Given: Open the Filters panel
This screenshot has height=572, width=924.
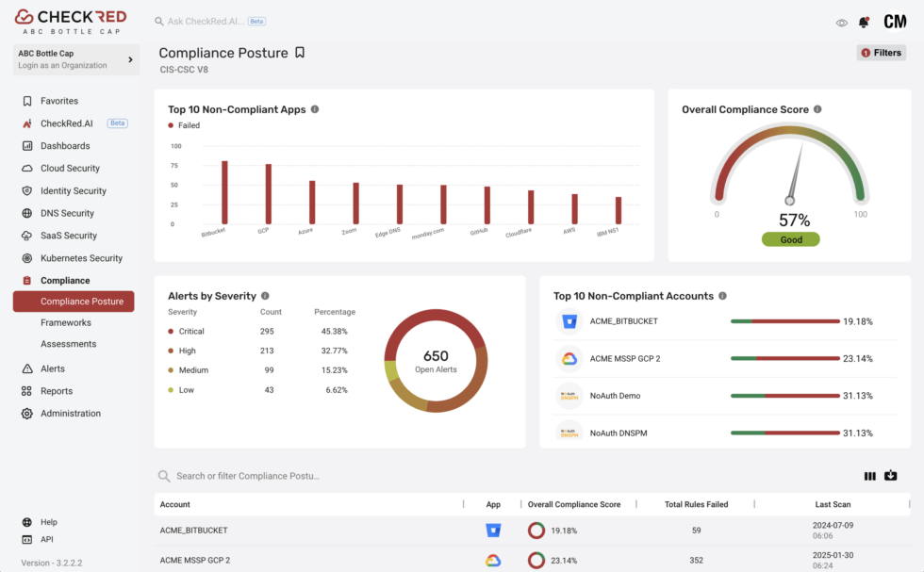Looking at the screenshot, I should pos(881,53).
